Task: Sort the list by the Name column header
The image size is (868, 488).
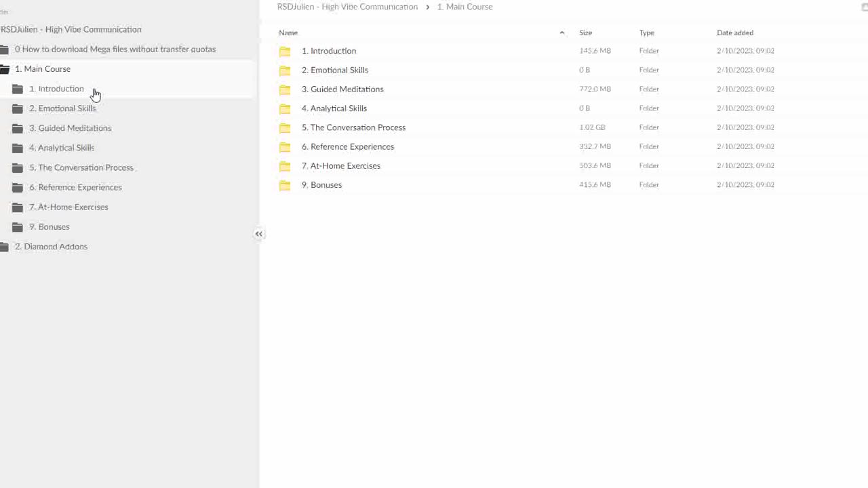Action: (x=288, y=33)
